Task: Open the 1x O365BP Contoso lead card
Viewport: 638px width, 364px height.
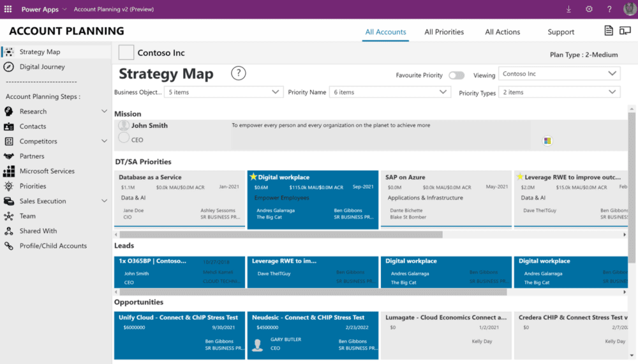Action: 179,272
